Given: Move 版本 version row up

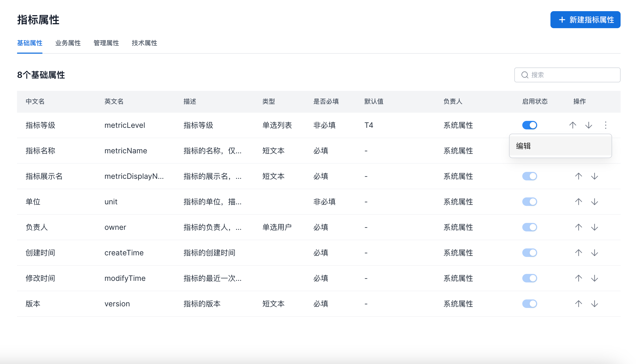Looking at the screenshot, I should click(578, 304).
